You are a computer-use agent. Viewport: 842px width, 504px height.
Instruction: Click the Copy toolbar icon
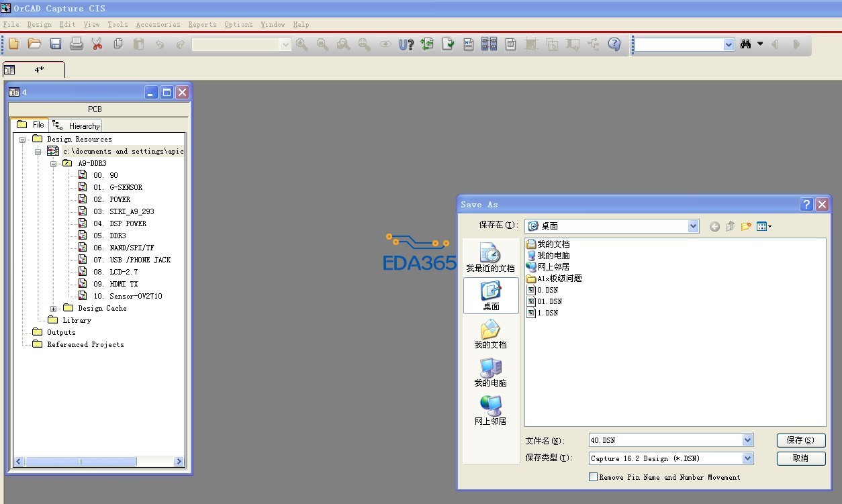(118, 44)
